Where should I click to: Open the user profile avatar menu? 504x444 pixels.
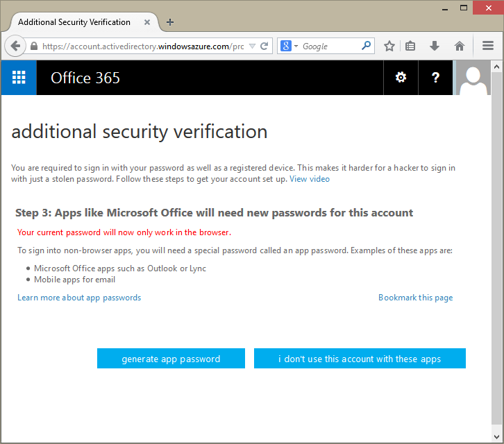(473, 77)
